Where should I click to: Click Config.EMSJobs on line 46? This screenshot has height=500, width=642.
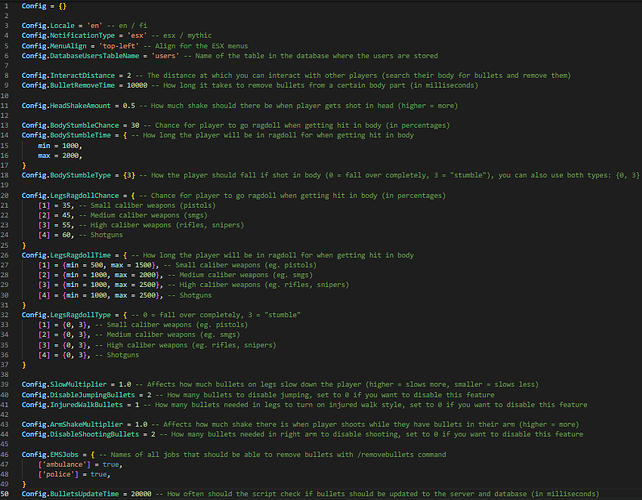click(x=50, y=455)
